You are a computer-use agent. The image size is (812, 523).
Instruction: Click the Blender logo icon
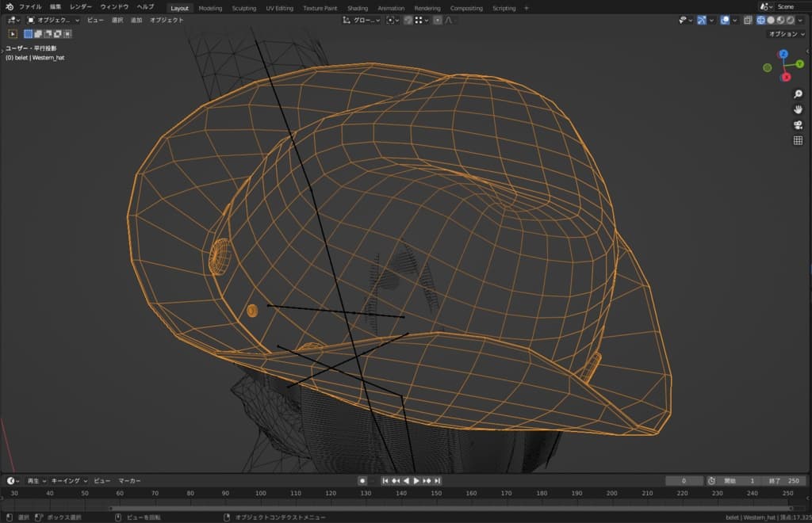[x=8, y=7]
